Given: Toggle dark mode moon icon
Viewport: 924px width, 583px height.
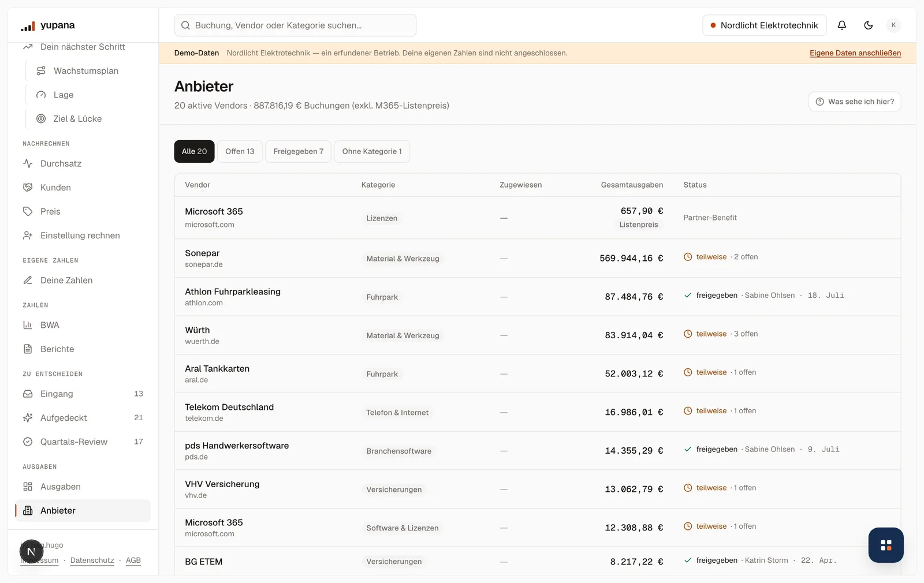Looking at the screenshot, I should tap(869, 25).
